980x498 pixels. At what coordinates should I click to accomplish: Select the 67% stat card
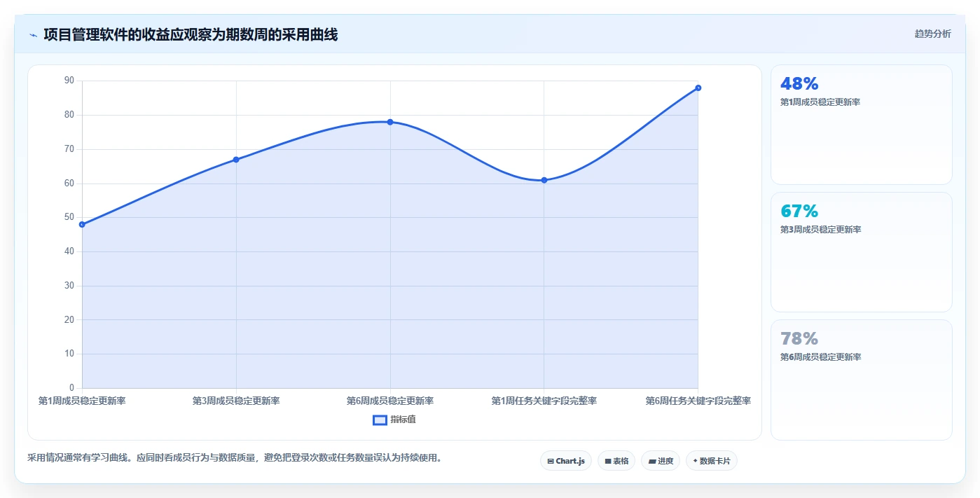862,252
